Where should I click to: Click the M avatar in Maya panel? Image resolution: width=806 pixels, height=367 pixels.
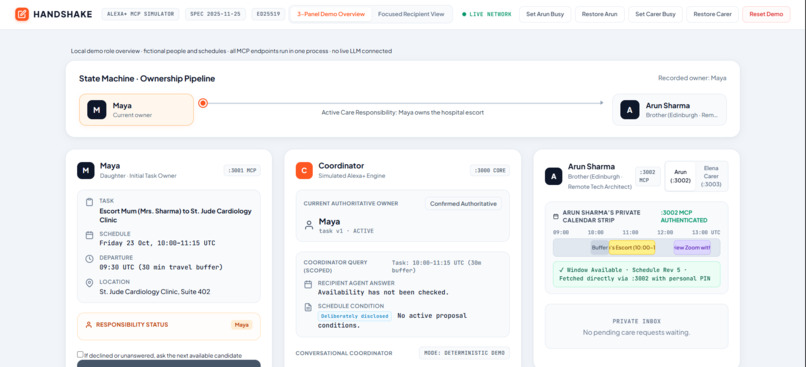pos(85,170)
